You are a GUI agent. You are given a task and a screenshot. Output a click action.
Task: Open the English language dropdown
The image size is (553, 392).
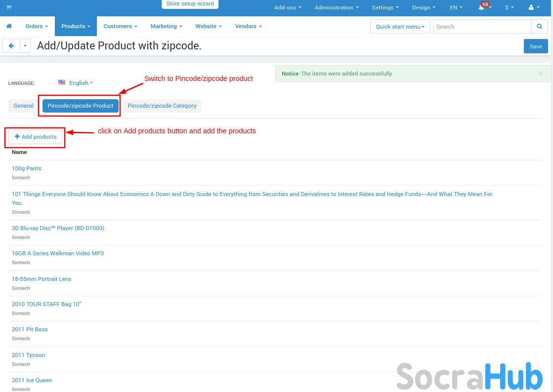coord(81,83)
